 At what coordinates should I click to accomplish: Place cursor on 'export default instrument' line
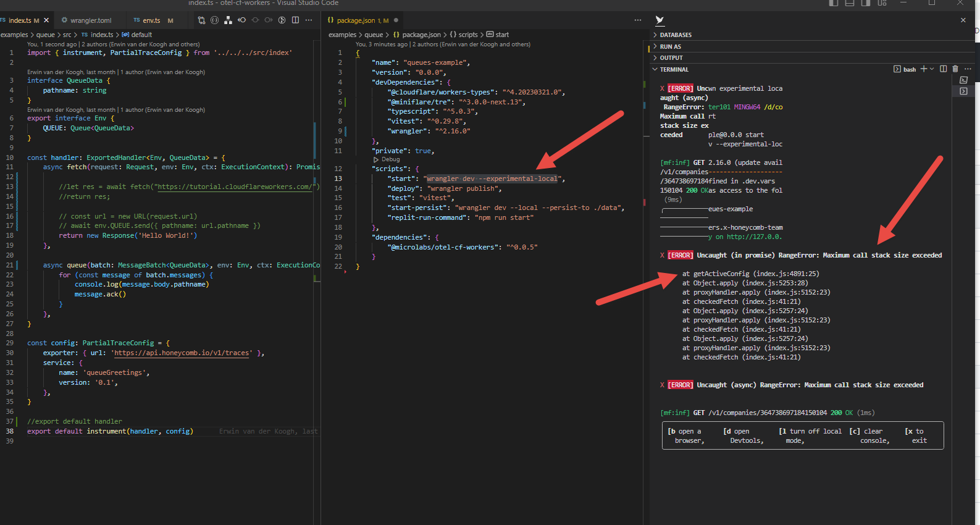(x=110, y=431)
